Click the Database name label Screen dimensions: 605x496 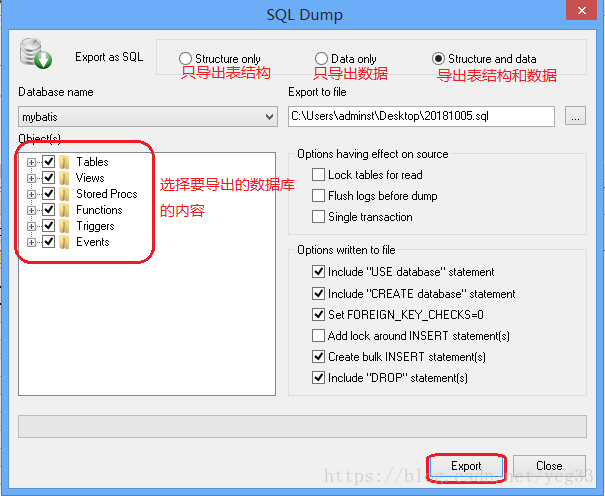pos(56,92)
